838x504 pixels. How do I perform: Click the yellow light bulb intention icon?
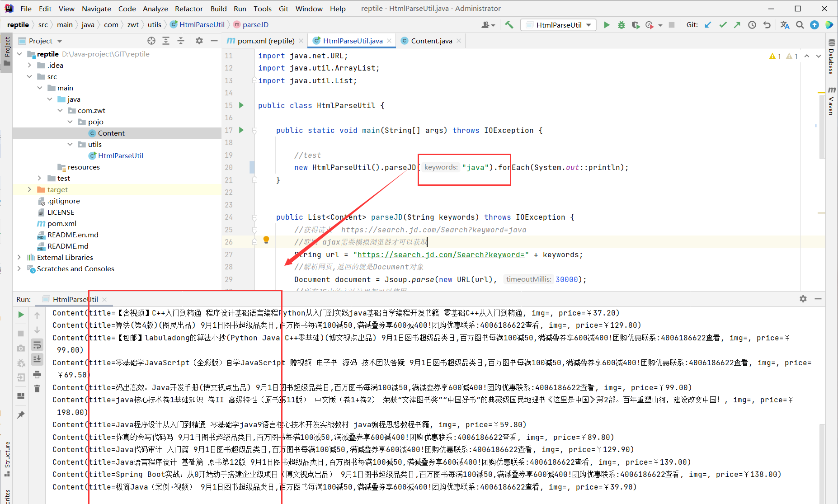click(266, 240)
